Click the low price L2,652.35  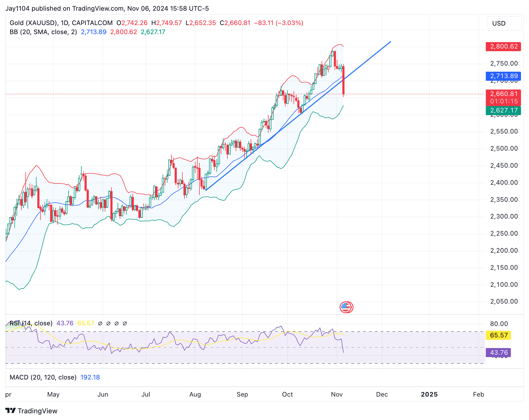201,23
